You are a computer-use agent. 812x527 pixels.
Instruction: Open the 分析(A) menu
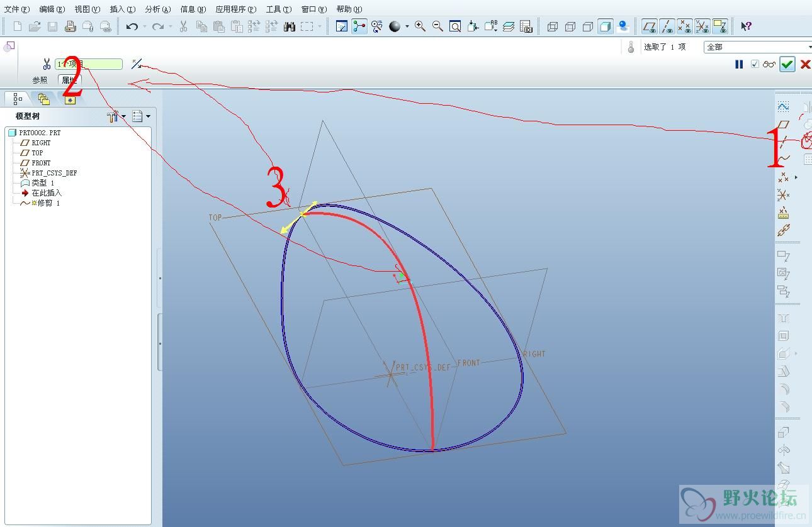click(x=157, y=9)
